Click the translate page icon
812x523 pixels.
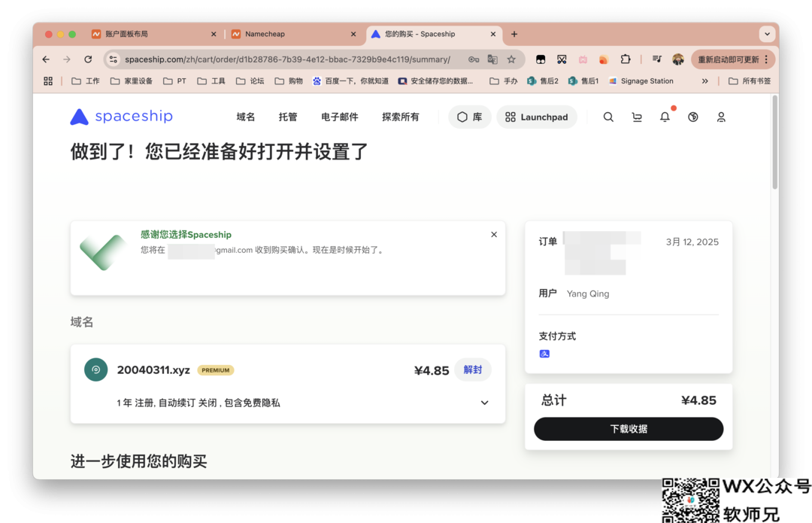[x=492, y=59]
